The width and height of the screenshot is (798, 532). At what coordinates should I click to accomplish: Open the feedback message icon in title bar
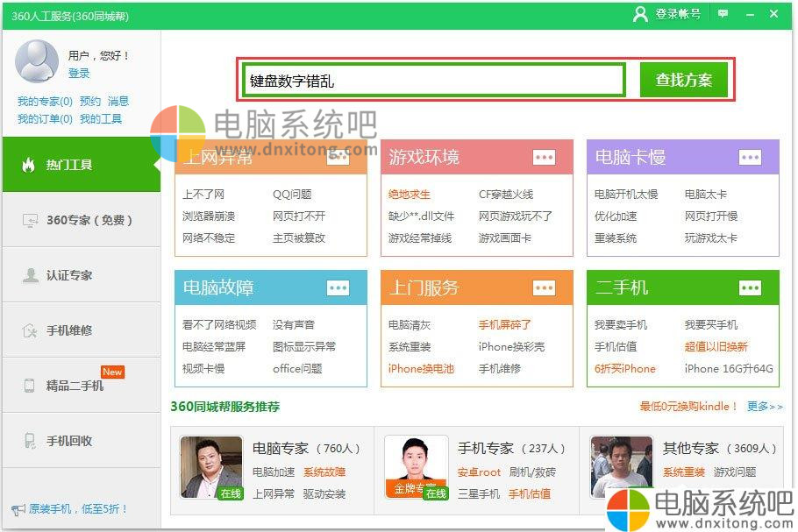click(x=723, y=14)
